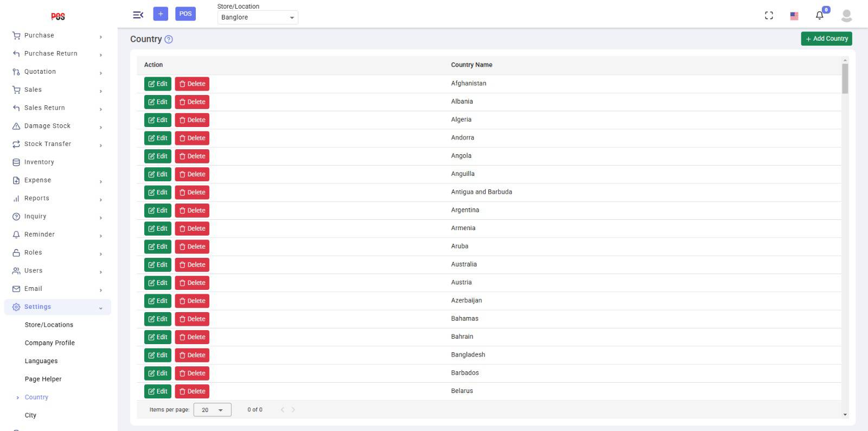The width and height of the screenshot is (868, 431).
Task: Open Languages settings page
Action: tap(41, 361)
